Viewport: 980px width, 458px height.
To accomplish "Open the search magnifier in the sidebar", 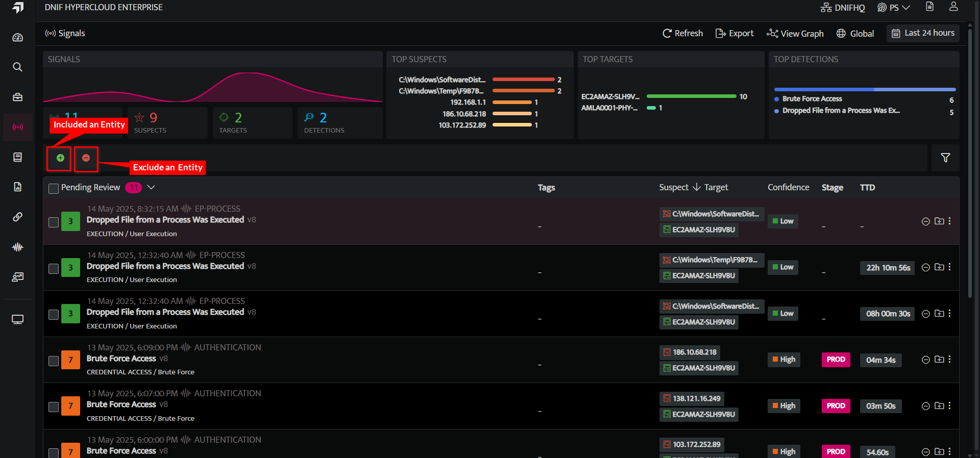I will click(x=18, y=67).
